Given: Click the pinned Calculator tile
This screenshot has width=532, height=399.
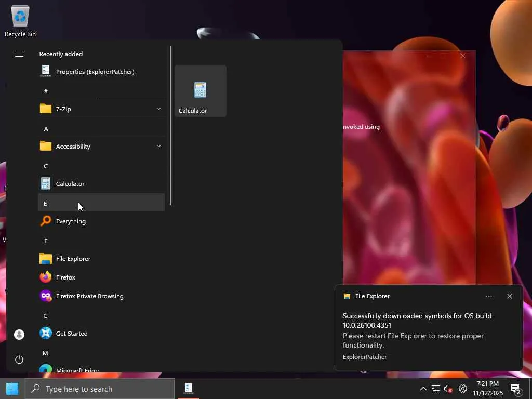Looking at the screenshot, I should (201, 91).
